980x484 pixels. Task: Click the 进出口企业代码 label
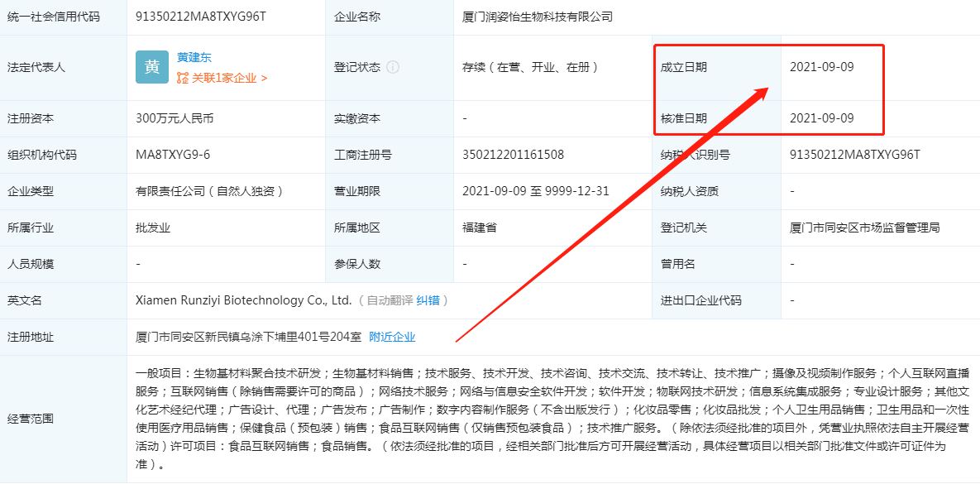coord(701,300)
